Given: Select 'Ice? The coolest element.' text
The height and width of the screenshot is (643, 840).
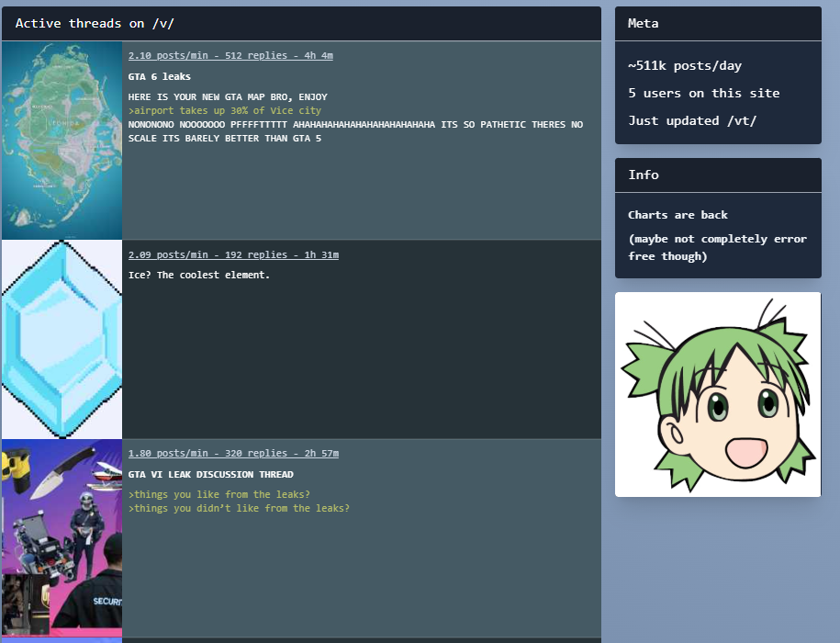Looking at the screenshot, I should coord(198,275).
